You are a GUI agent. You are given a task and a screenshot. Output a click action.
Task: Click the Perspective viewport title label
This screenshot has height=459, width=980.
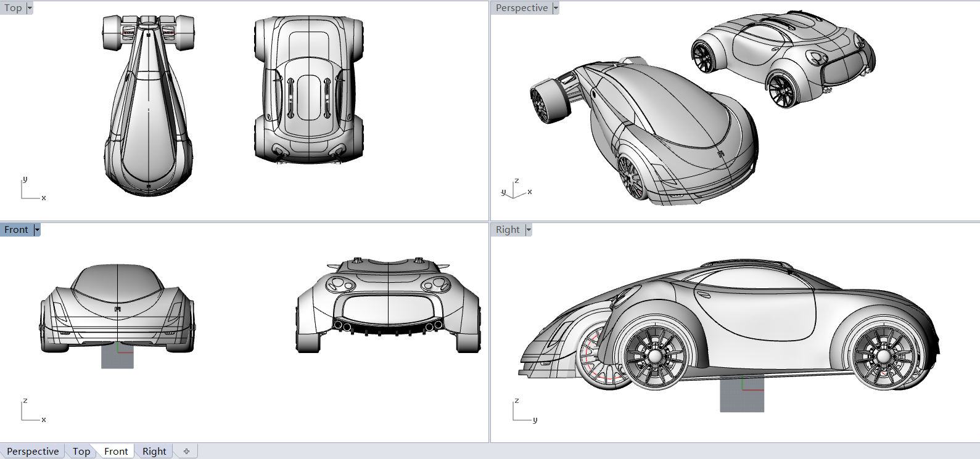(x=522, y=8)
